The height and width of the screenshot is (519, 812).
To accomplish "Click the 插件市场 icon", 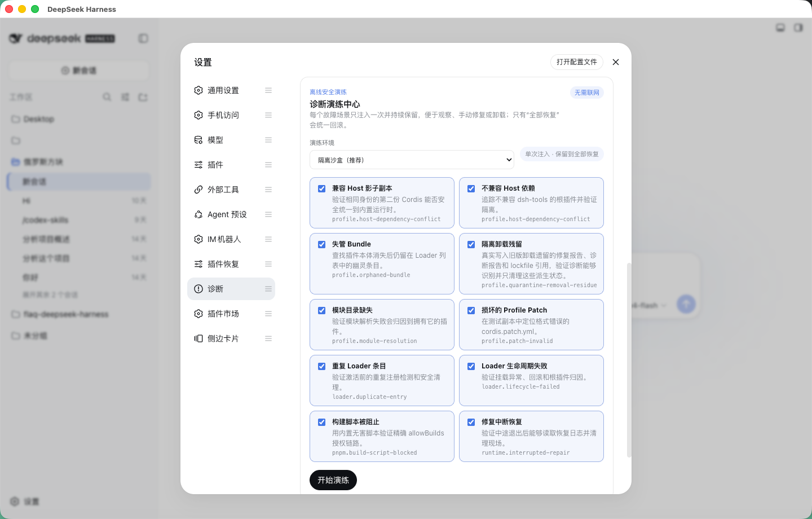I will [198, 314].
